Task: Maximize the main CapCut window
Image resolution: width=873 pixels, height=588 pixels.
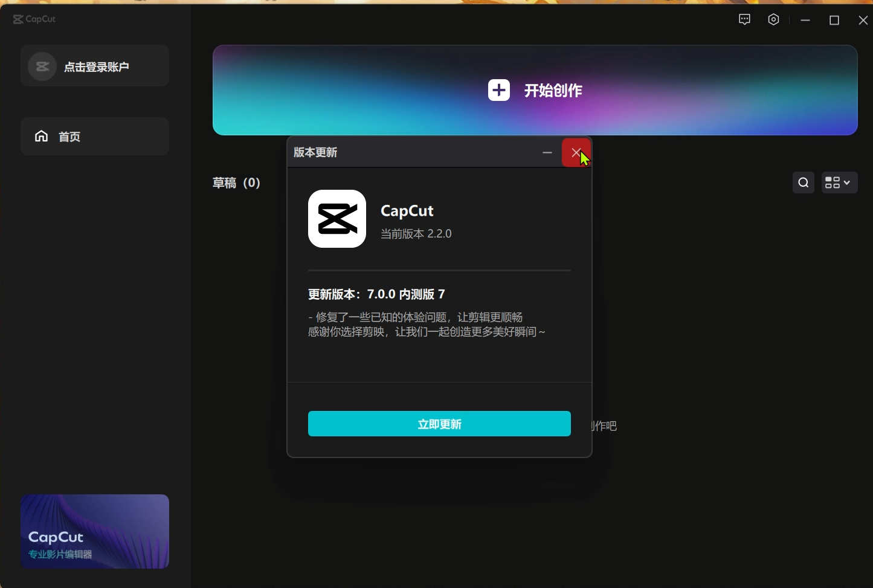Action: coord(834,20)
